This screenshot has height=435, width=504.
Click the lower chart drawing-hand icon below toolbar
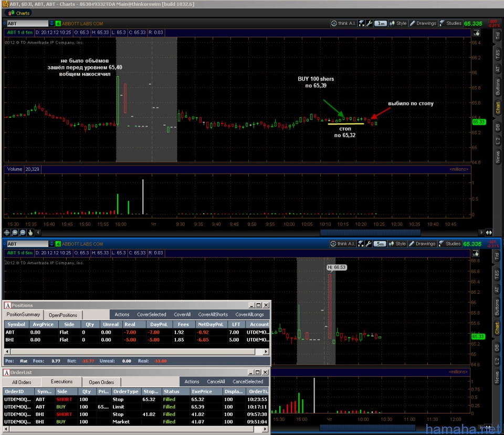[476, 253]
